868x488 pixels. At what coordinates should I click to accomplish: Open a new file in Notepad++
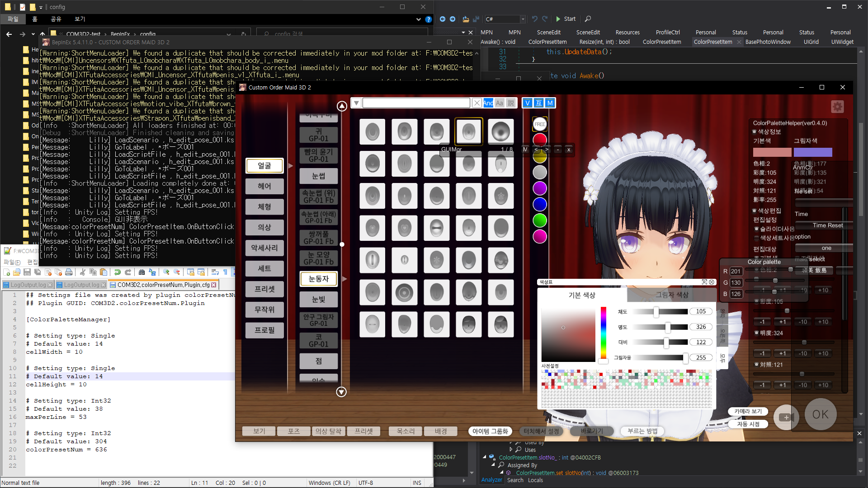(6, 272)
